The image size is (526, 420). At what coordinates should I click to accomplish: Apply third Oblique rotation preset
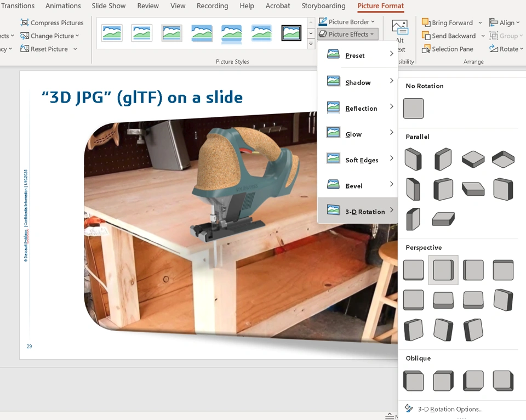[x=473, y=381]
